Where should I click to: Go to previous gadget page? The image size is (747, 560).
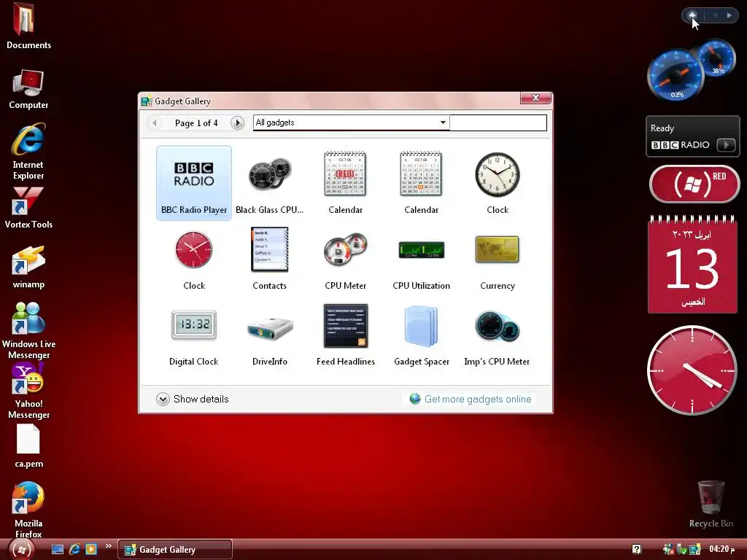[155, 122]
